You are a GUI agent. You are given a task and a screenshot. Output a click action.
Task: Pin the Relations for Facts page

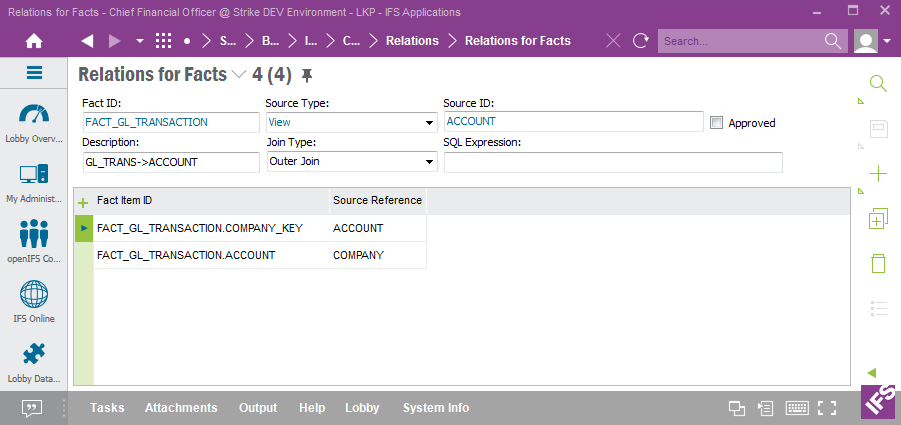(307, 75)
